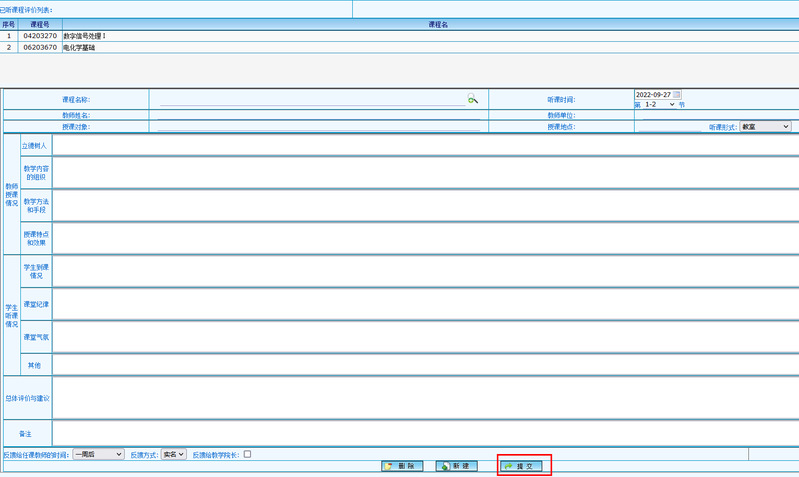Open the calendar picker beside 2022-09-27
799x477 pixels.
click(677, 95)
